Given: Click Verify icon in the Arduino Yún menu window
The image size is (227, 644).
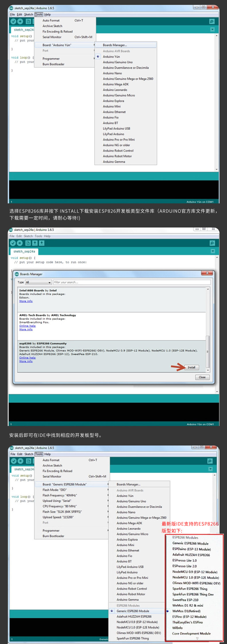Looking at the screenshot, I should (x=13, y=21).
